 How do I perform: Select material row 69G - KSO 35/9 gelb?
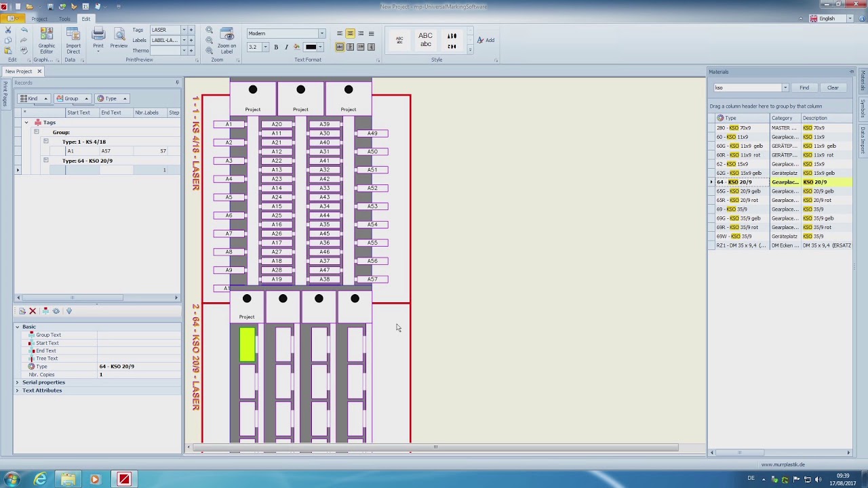tap(781, 218)
